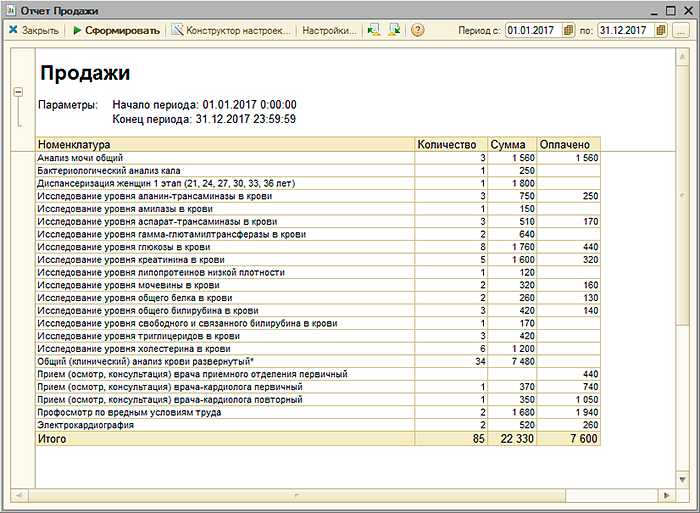
Task: Click the restore settings icon
Action: pos(373,30)
